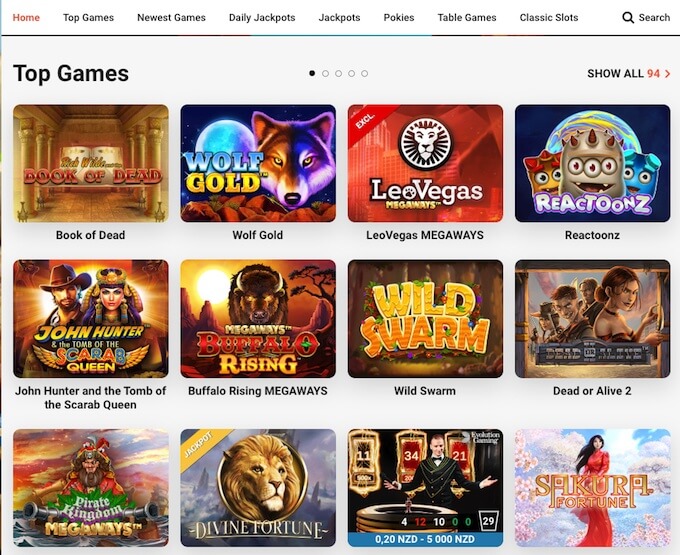Select the Reactoonz game image
The image size is (680, 555).
click(592, 163)
